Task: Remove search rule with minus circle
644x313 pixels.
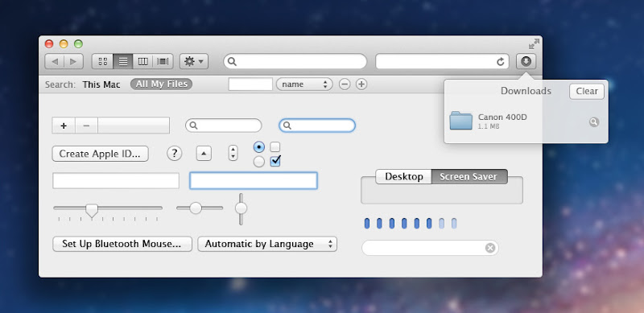Action: [345, 84]
